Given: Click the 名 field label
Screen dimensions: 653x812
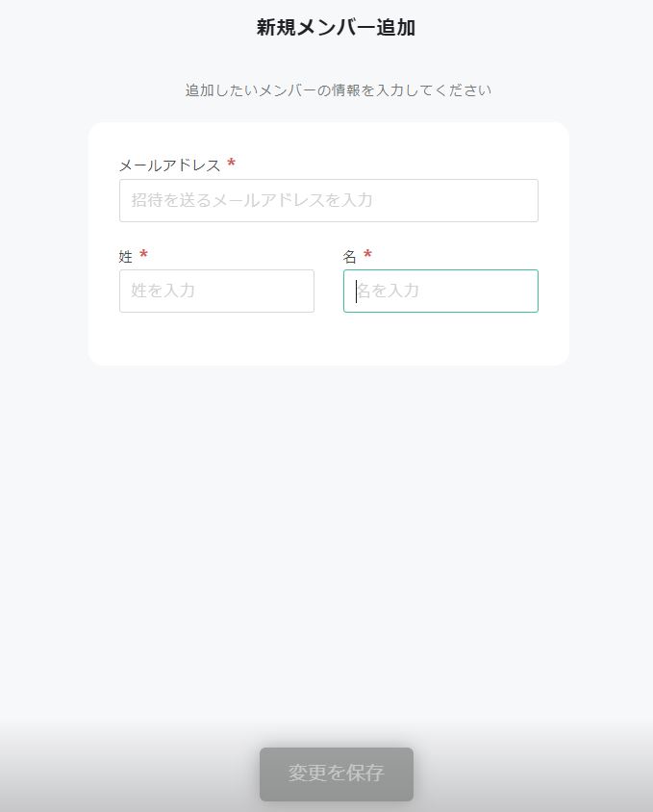Looking at the screenshot, I should pos(349,257).
